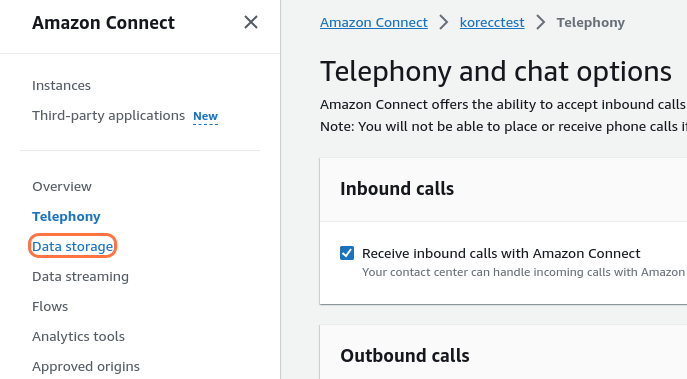The image size is (687, 379).
Task: Click the korecctest breadcrumb link
Action: point(492,22)
